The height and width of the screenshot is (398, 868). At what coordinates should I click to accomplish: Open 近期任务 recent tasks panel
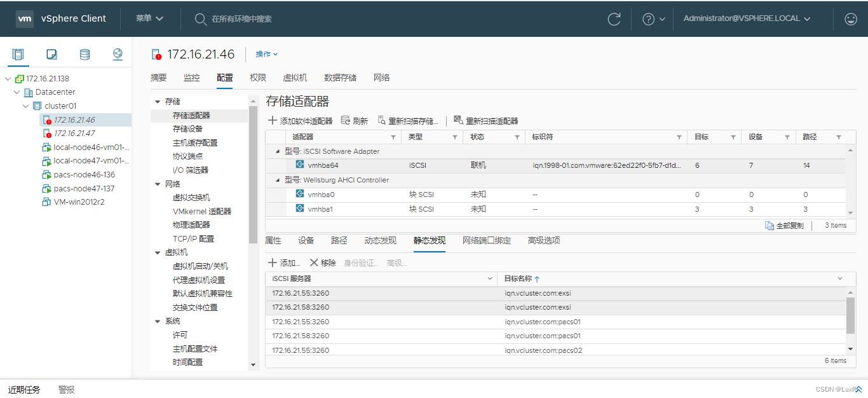pos(24,390)
